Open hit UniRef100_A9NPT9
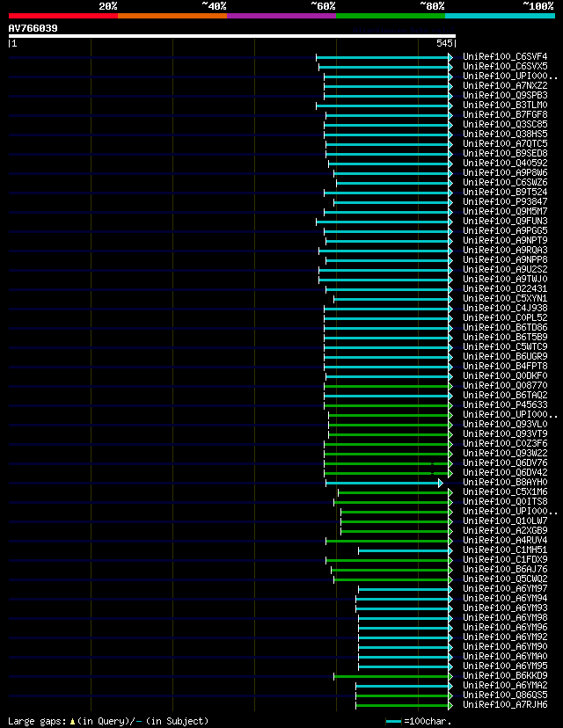The width and height of the screenshot is (563, 728). click(505, 241)
